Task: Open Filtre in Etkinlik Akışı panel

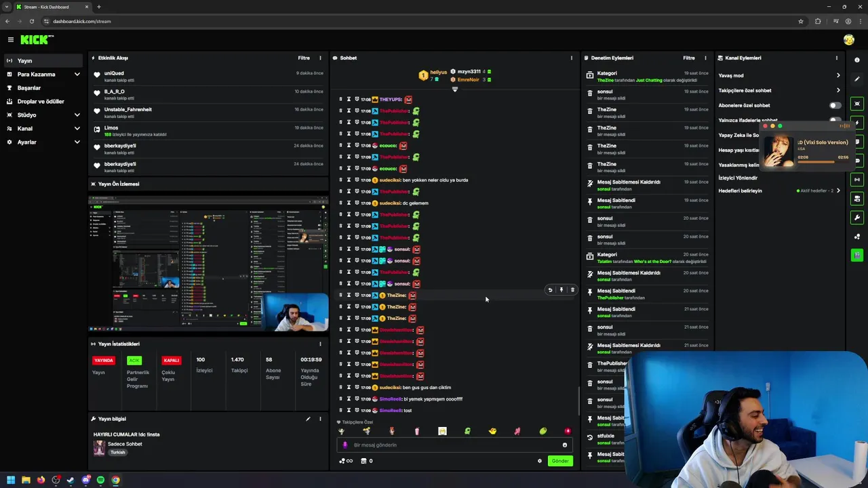Action: (304, 58)
